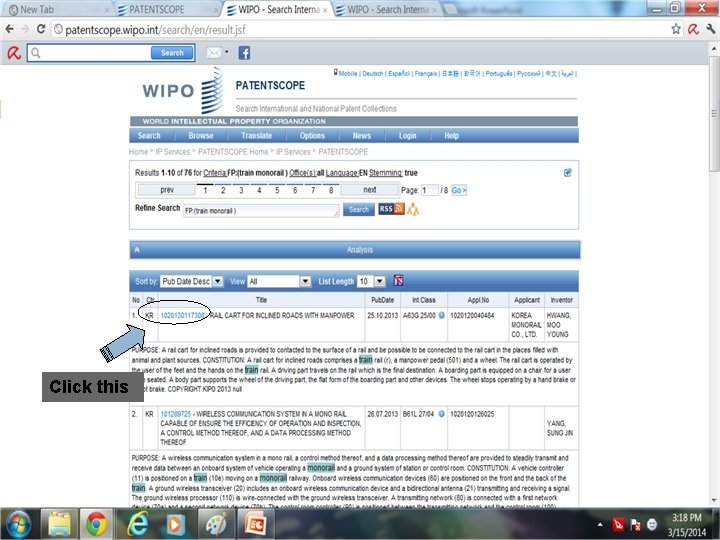The image size is (720, 540).
Task: Open patent link 1020130117308
Action: pos(182,315)
